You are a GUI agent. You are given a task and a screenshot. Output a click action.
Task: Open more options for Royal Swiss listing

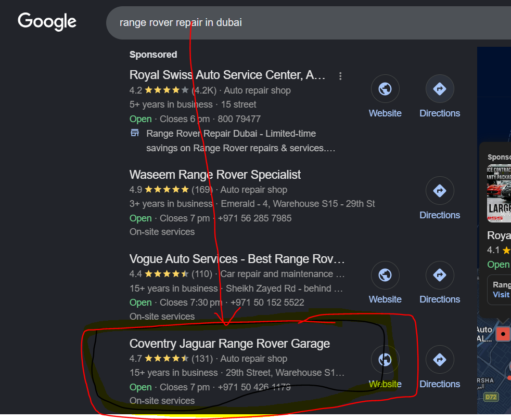click(340, 76)
